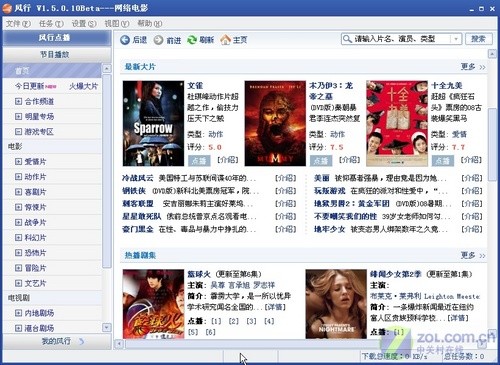Open the search box dropdown arrow

456,39
